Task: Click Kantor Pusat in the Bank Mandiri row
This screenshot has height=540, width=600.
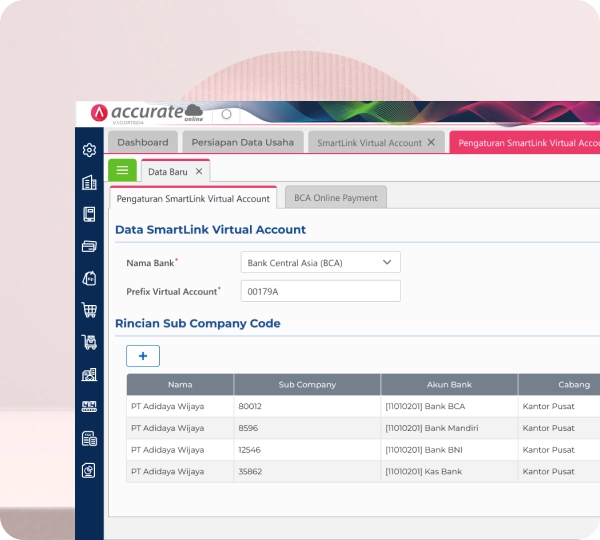Action: point(559,428)
